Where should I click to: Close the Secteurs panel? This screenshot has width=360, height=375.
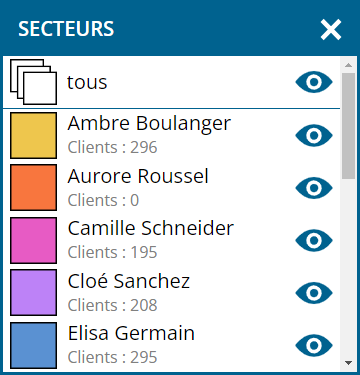(x=331, y=29)
